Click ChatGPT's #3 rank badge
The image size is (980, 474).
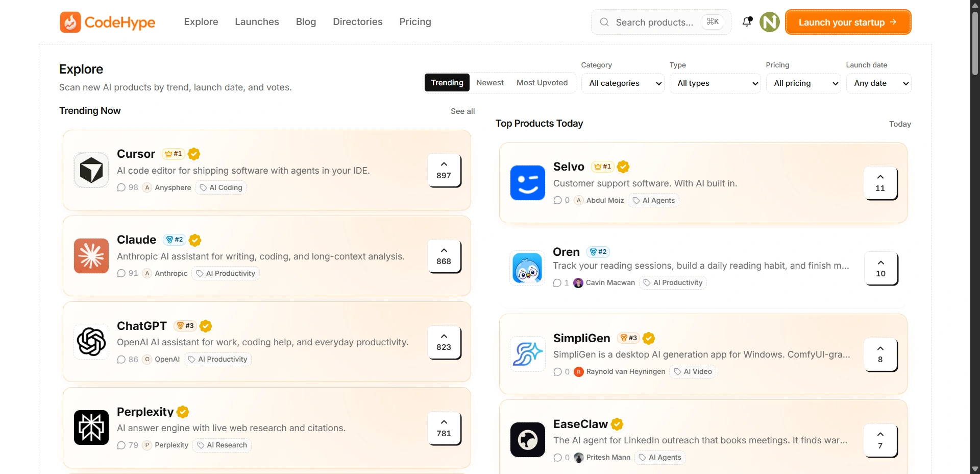[x=185, y=326]
